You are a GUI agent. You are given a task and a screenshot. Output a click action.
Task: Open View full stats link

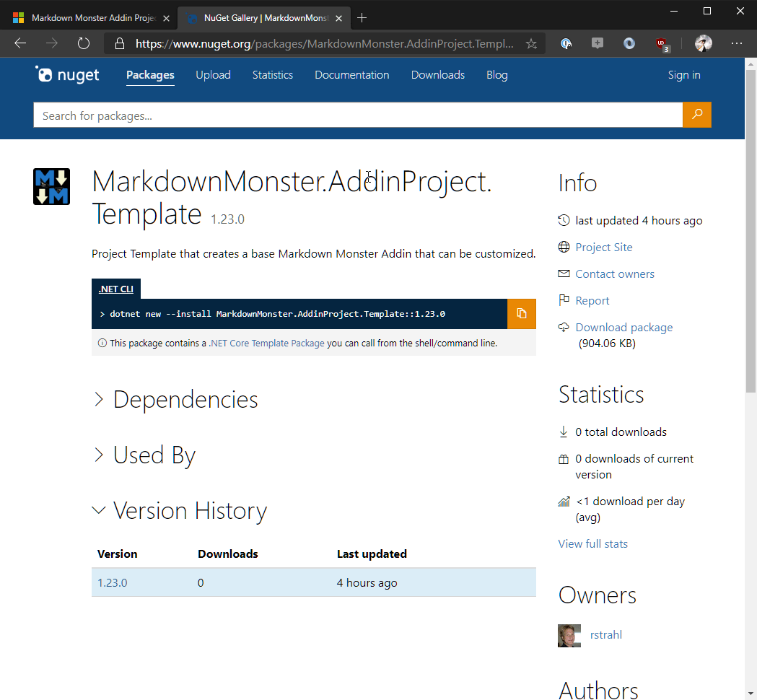pos(592,543)
